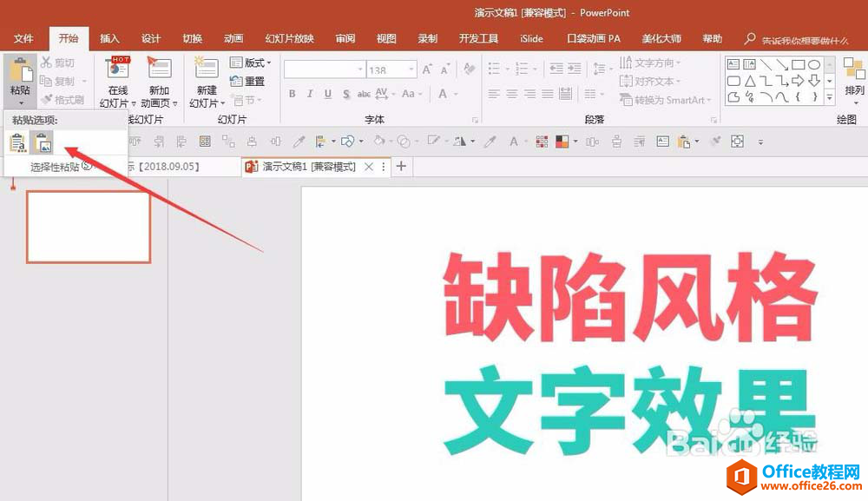
Task: Open the Text Direction dropdown
Action: click(650, 63)
